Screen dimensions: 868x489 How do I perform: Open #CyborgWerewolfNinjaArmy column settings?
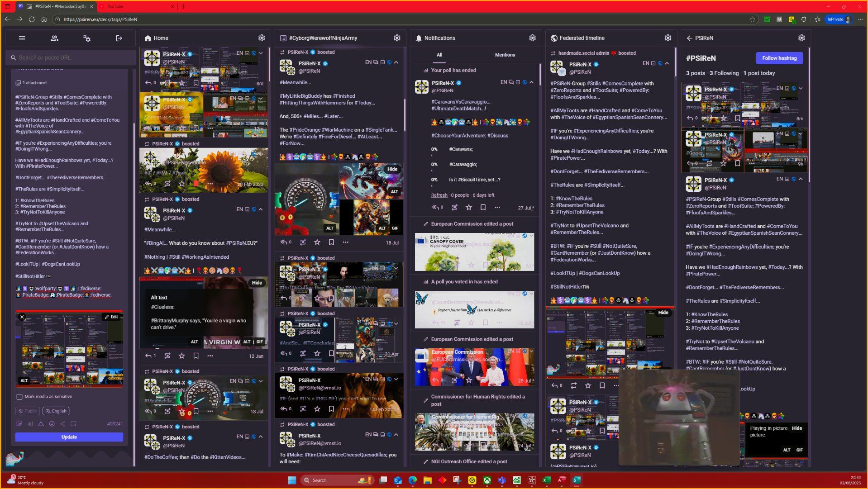397,38
